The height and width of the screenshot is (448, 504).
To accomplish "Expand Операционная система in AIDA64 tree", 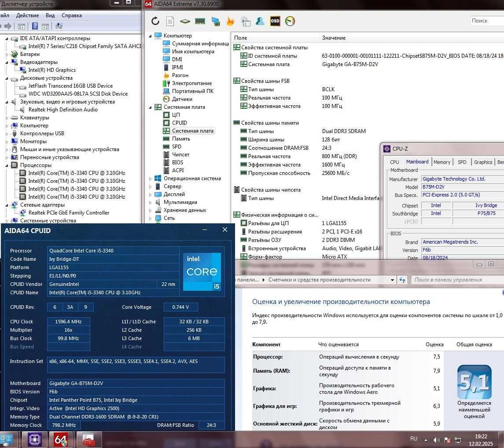I will tap(150, 178).
